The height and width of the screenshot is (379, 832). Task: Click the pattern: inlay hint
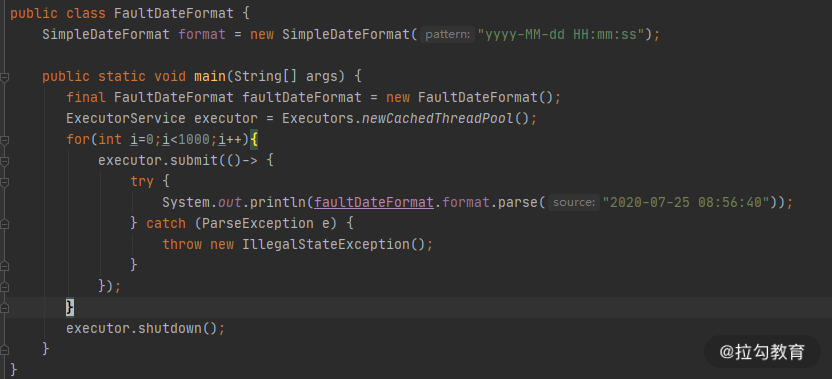click(x=447, y=35)
